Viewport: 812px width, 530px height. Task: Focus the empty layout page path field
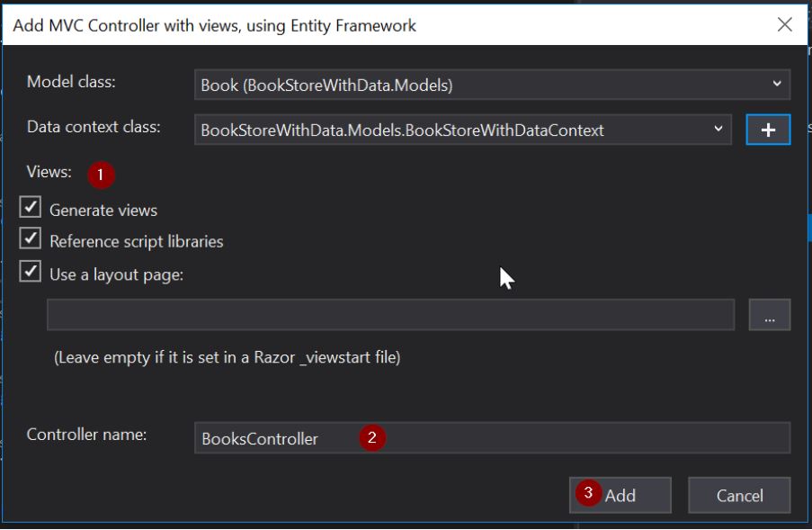[390, 316]
